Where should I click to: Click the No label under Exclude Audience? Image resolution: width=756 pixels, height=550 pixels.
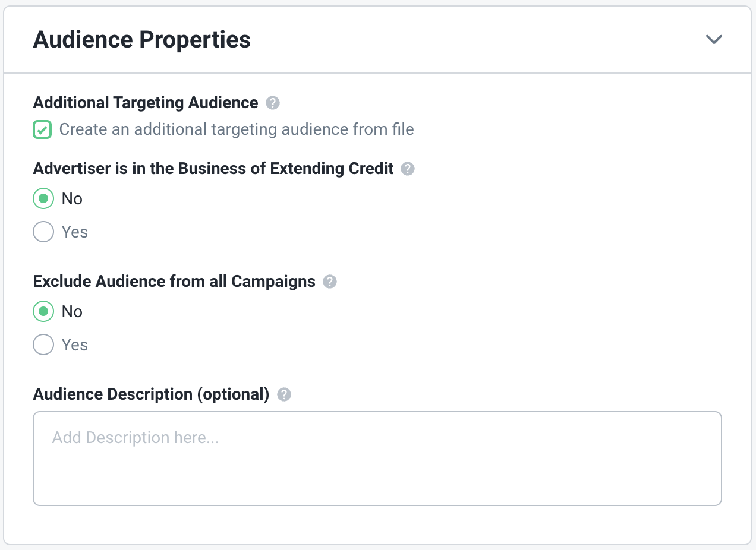tap(72, 311)
